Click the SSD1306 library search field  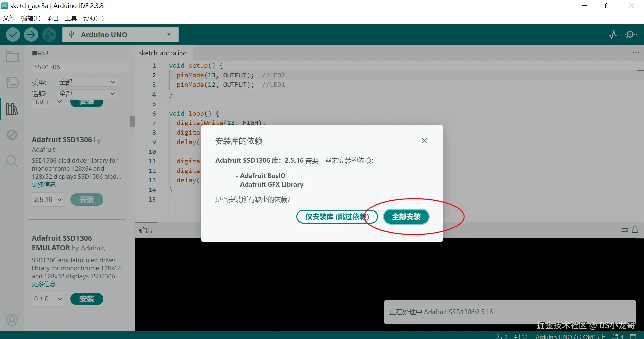click(x=80, y=67)
